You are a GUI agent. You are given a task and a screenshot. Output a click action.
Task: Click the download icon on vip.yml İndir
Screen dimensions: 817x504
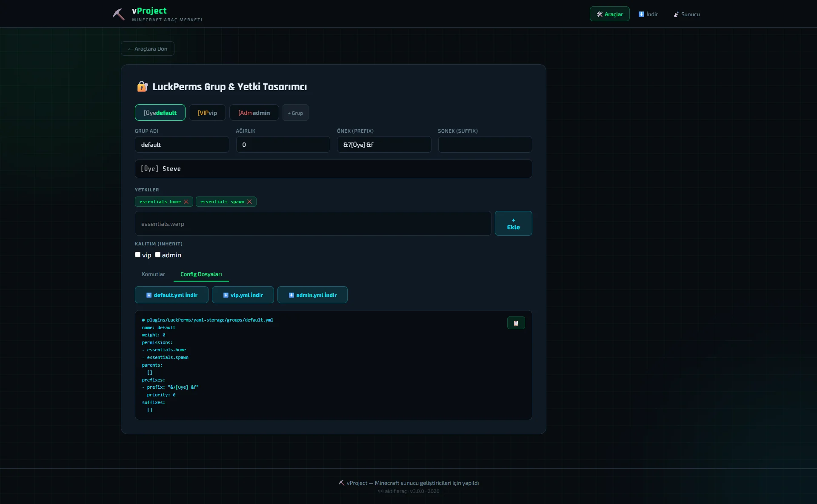pos(226,295)
